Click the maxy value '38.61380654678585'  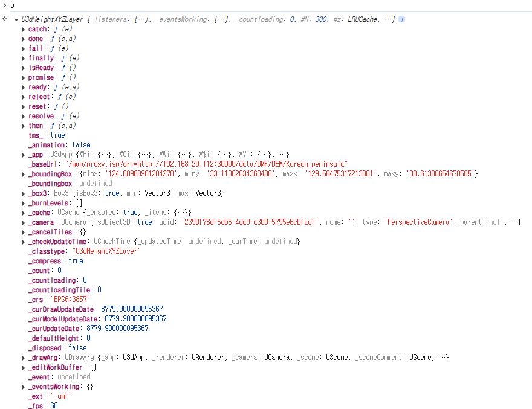point(440,174)
